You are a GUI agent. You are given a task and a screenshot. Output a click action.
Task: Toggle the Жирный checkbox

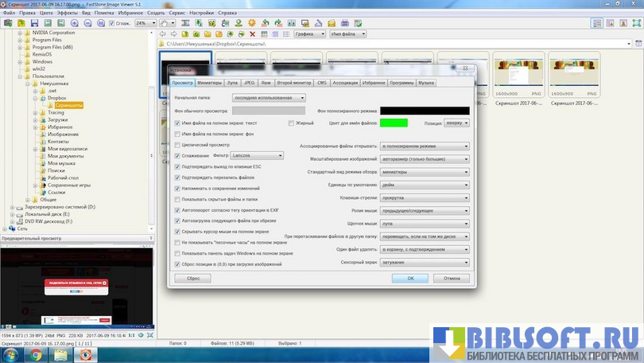click(291, 123)
